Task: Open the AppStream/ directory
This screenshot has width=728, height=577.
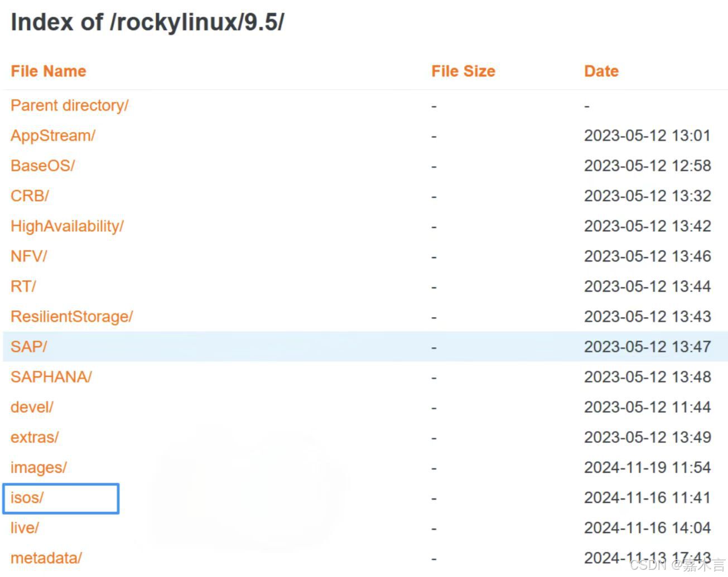Action: 53,135
